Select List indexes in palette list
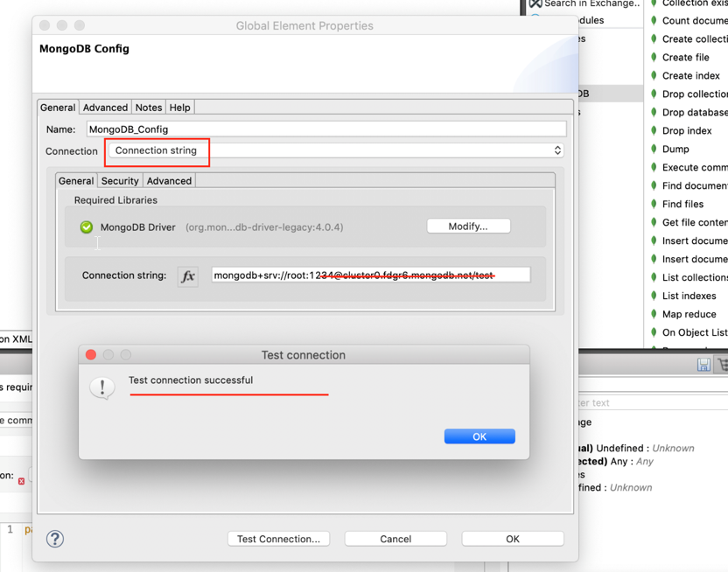 pos(689,296)
